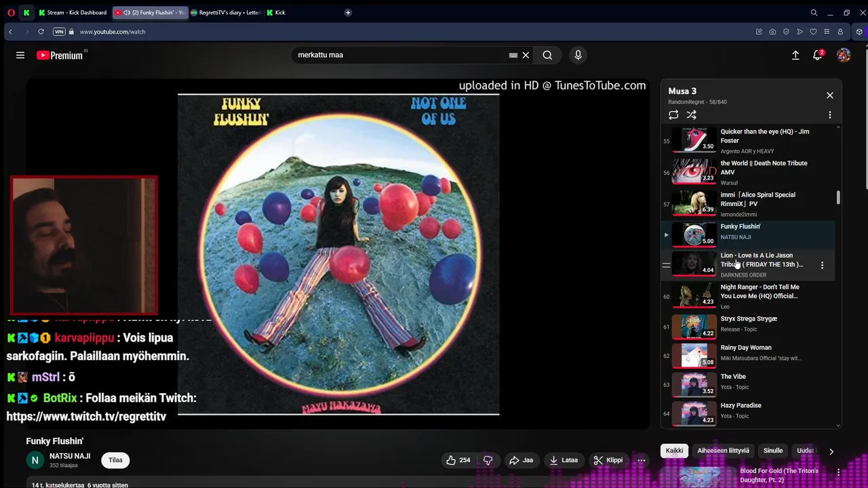Image resolution: width=868 pixels, height=488 pixels.
Task: Select currently playing Funky Flushin' playlist item
Action: [x=749, y=235]
